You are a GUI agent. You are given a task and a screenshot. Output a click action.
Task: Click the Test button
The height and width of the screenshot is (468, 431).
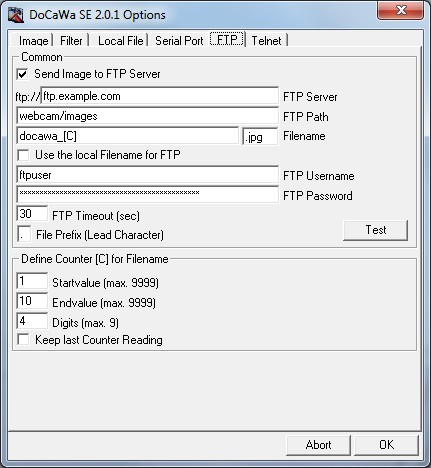click(376, 230)
